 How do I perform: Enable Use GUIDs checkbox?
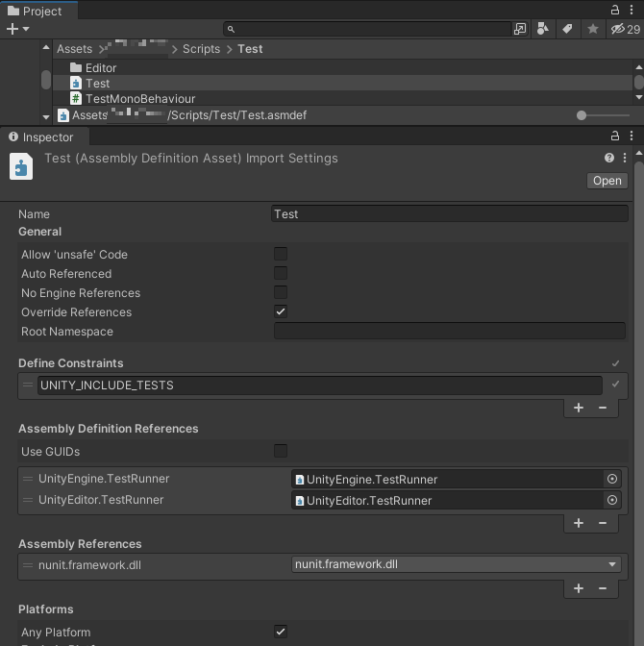(x=281, y=451)
